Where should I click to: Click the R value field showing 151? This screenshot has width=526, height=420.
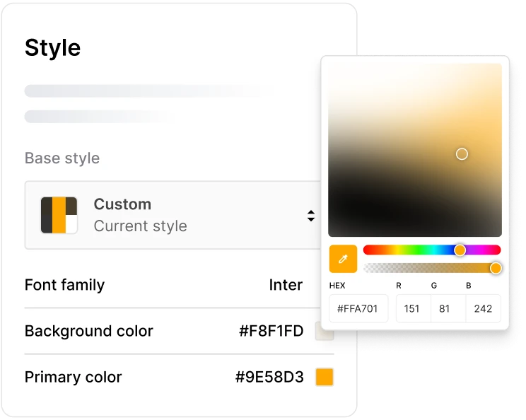tap(412, 309)
